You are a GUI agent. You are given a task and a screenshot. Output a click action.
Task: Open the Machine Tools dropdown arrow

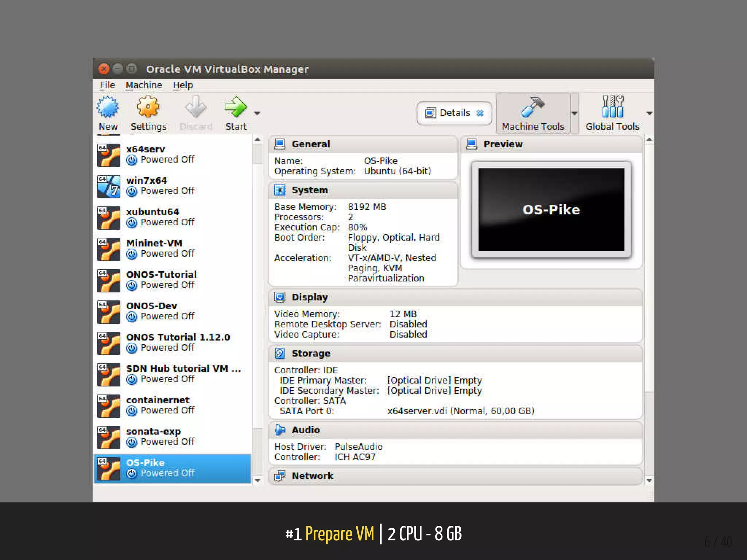tap(574, 113)
